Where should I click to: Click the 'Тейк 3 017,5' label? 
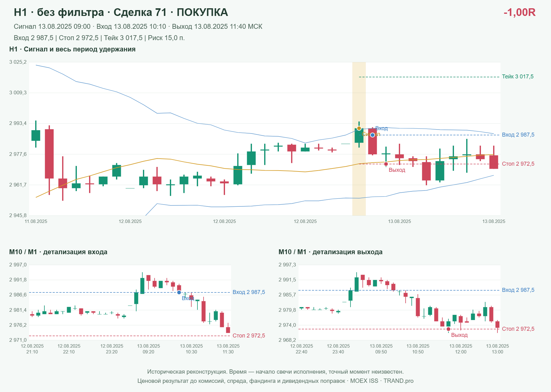pos(518,77)
